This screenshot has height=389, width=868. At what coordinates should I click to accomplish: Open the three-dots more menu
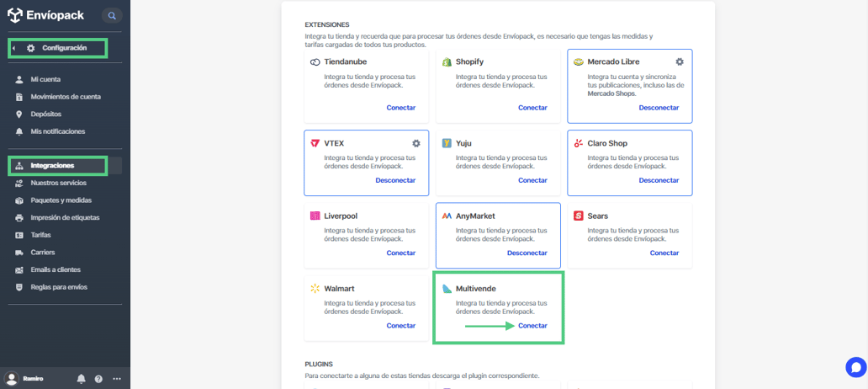click(x=117, y=379)
